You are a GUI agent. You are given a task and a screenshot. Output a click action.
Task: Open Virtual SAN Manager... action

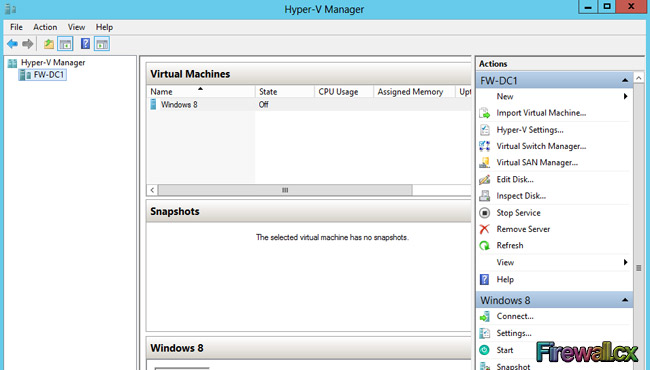537,163
